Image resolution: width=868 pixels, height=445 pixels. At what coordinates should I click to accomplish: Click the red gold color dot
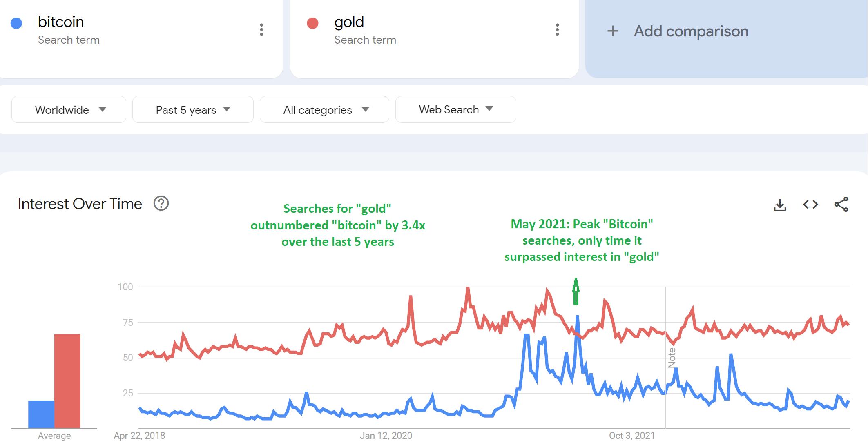tap(312, 23)
